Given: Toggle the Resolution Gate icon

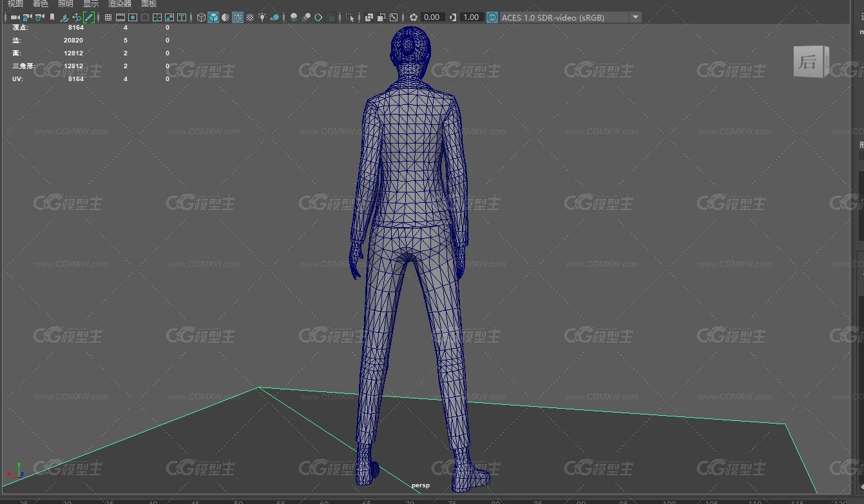Looking at the screenshot, I should tap(133, 17).
